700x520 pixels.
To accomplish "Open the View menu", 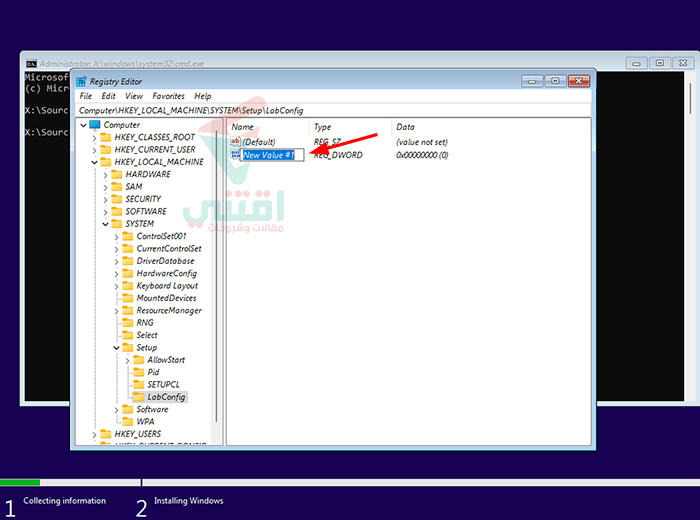I will tap(133, 96).
